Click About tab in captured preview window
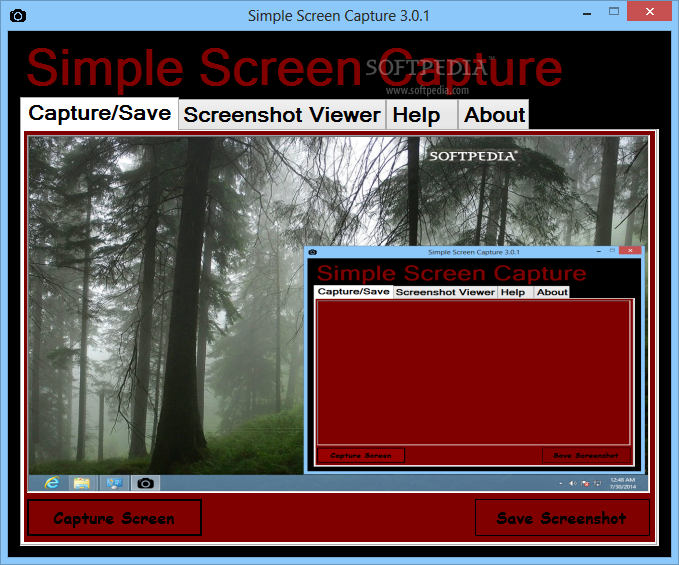The width and height of the screenshot is (679, 565). tap(552, 292)
